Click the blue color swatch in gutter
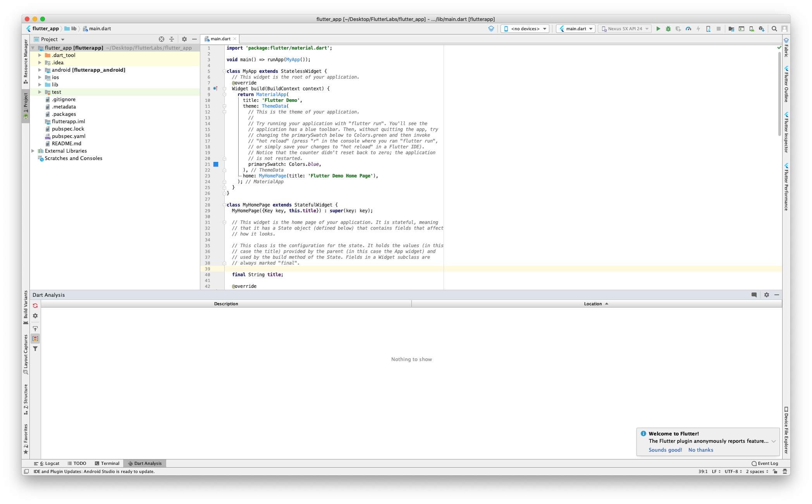 (216, 164)
